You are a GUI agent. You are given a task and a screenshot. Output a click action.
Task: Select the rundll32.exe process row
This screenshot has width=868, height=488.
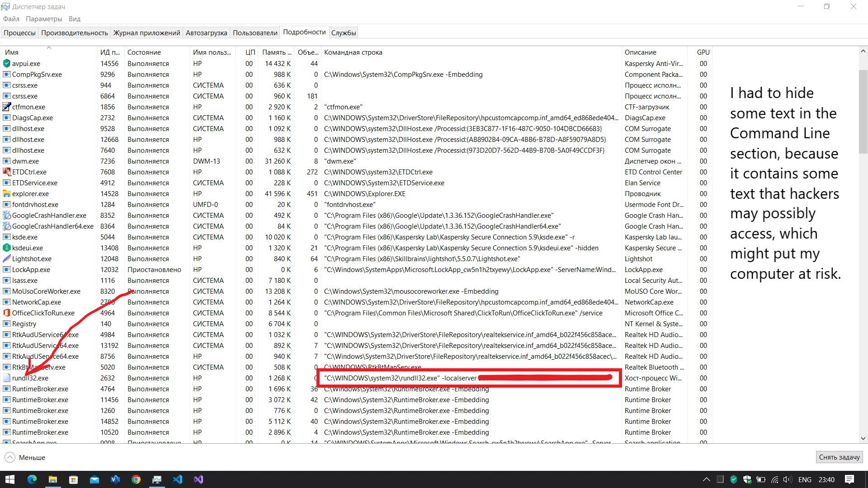[30, 378]
